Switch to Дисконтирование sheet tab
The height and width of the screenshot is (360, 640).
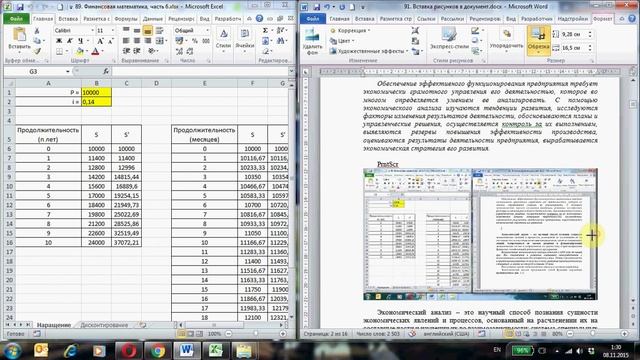104,325
